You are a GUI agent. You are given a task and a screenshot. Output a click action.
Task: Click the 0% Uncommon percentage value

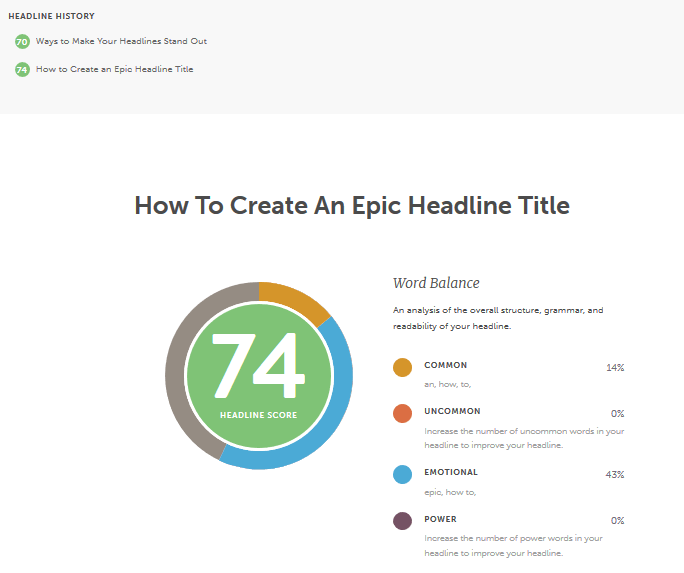618,413
